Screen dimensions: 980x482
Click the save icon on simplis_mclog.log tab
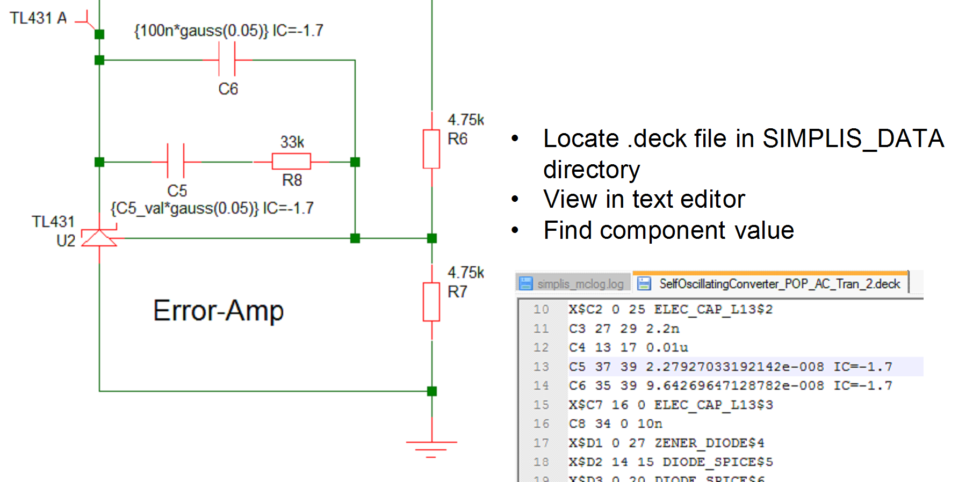[526, 283]
